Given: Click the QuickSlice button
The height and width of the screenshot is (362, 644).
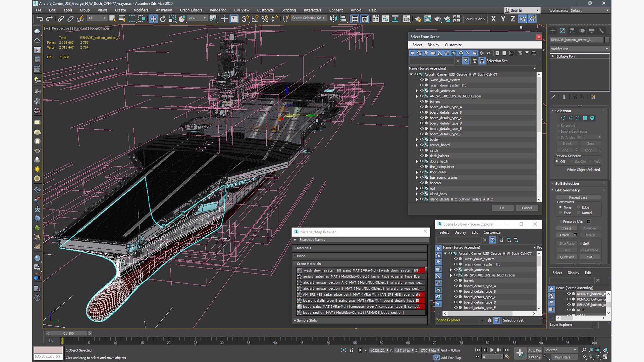Looking at the screenshot, I should coord(567,257).
